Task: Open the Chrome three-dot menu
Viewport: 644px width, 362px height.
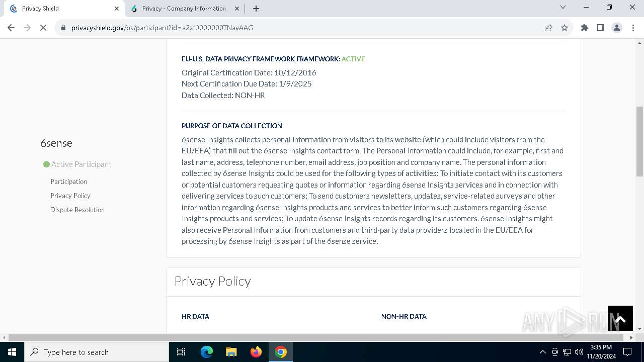Action: tap(633, 28)
